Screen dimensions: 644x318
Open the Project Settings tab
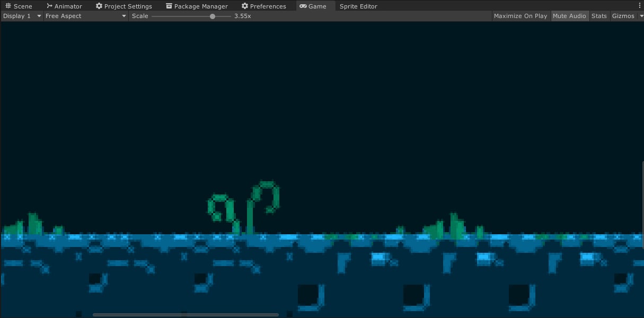coord(123,6)
